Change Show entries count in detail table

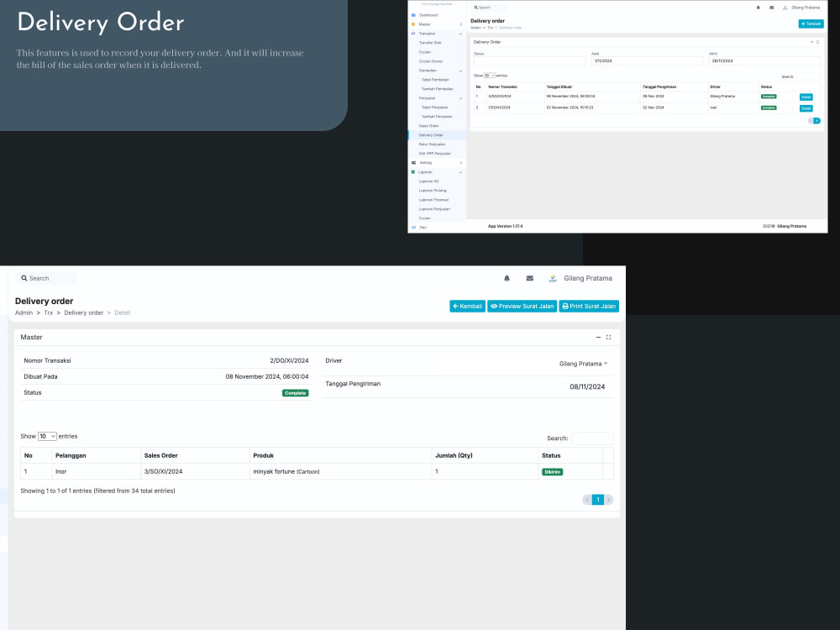coord(47,436)
